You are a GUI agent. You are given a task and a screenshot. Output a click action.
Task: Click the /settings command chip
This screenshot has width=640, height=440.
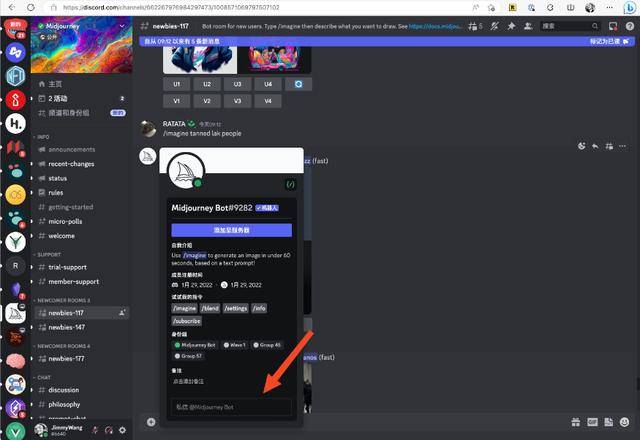(x=236, y=308)
